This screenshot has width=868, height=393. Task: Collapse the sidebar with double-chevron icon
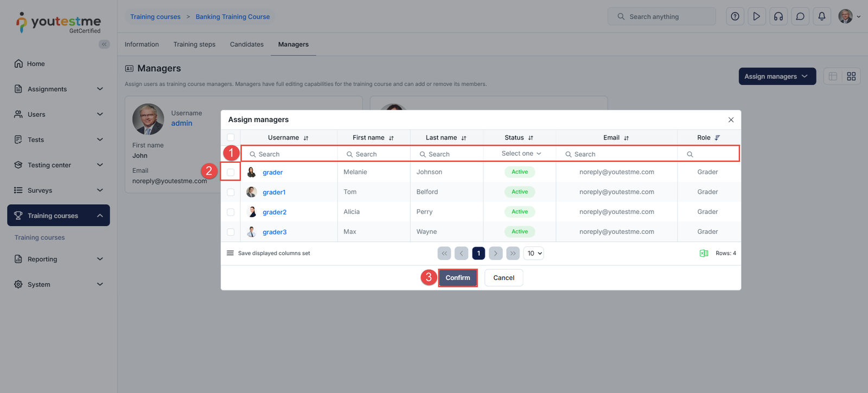(104, 45)
